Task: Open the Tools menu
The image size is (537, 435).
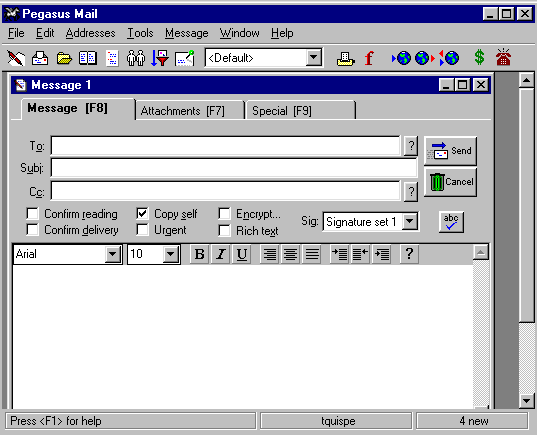Action: point(140,33)
